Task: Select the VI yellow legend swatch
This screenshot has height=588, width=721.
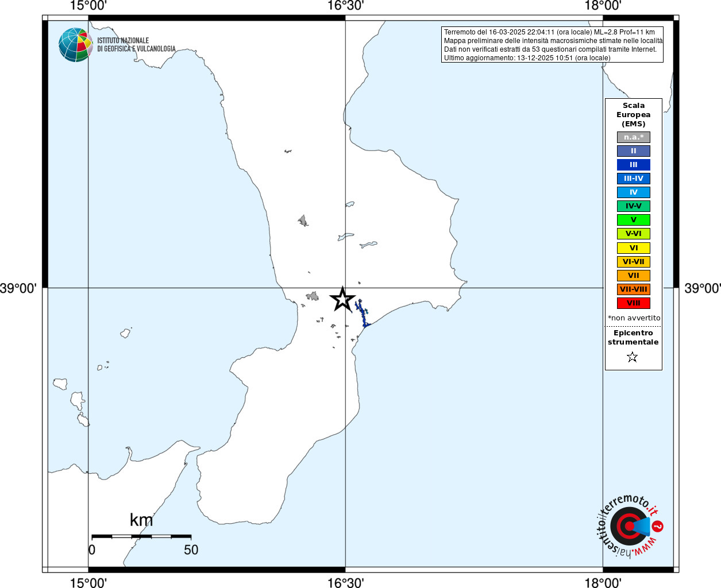Action: [x=634, y=248]
